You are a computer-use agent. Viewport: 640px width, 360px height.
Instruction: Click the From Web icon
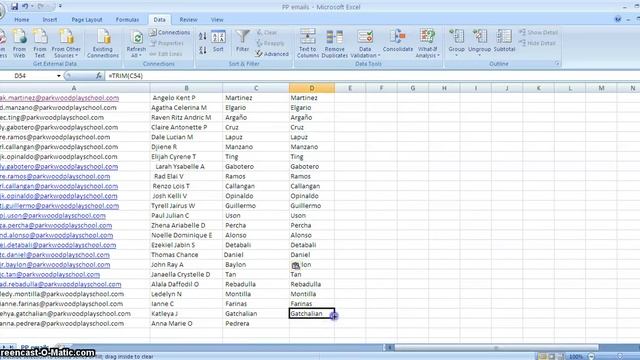19,43
